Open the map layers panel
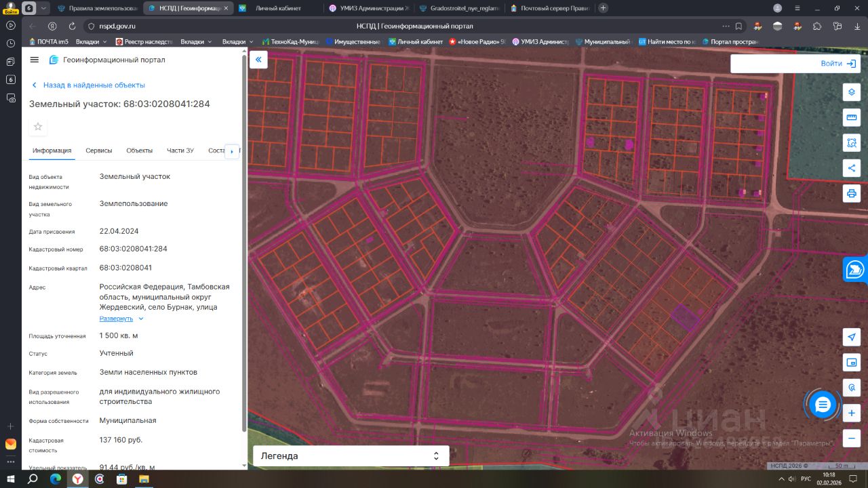The width and height of the screenshot is (868, 488). point(852,93)
